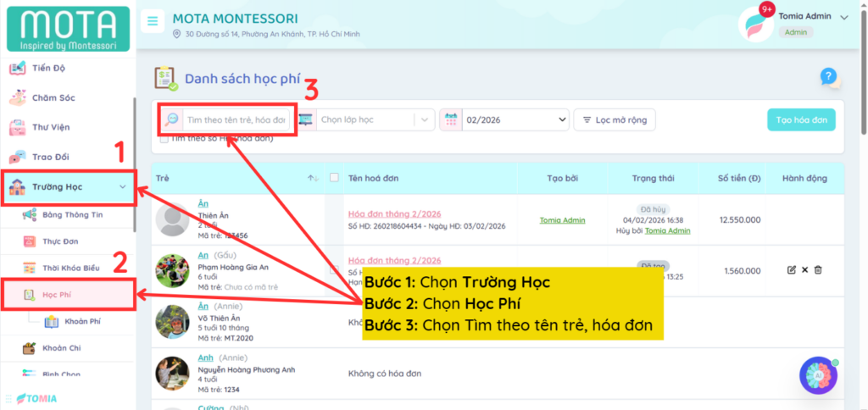Viewport: 868px width, 410px height.
Task: Click the Lọc mở rộng filter button
Action: 614,120
